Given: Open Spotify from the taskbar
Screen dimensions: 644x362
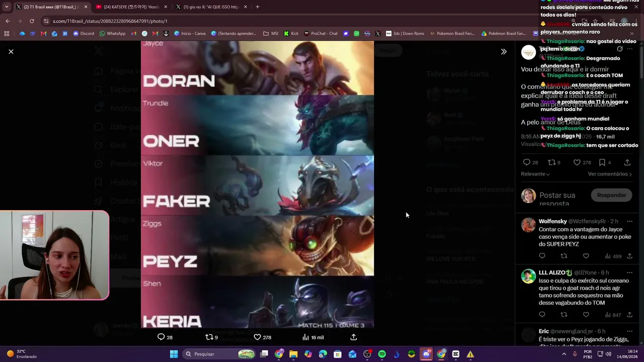Looking at the screenshot, I should pyautogui.click(x=382, y=354).
